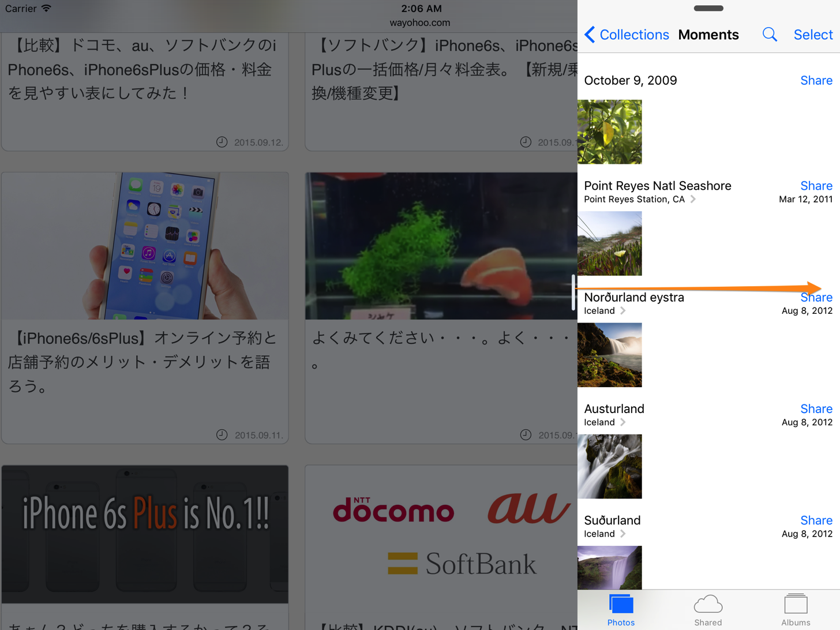Tap the Mar 12, 2011 date label
The height and width of the screenshot is (630, 840).
(805, 199)
